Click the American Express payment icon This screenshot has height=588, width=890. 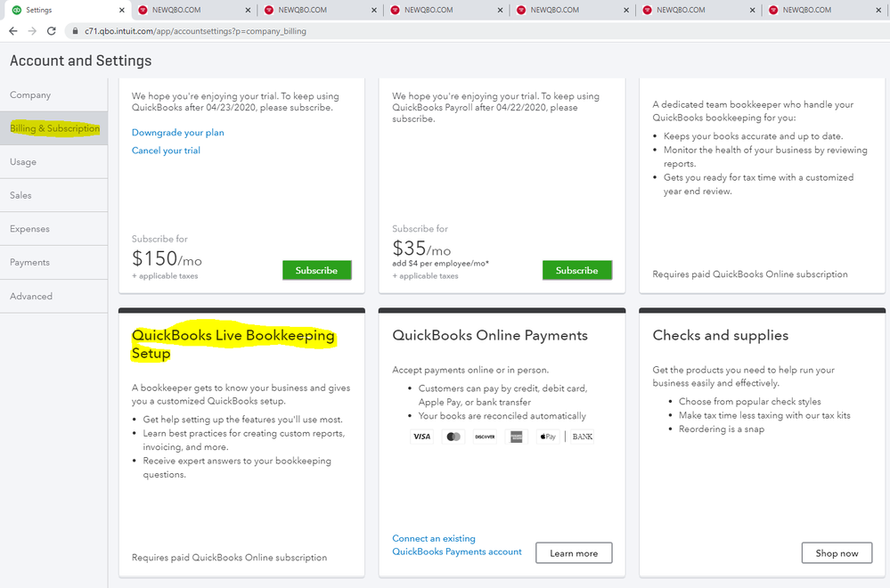(x=516, y=436)
